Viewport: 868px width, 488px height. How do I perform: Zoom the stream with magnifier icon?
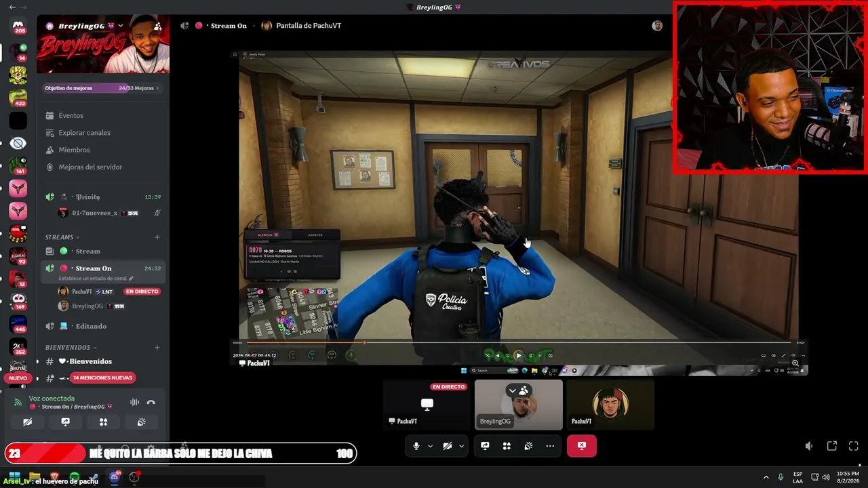795,363
